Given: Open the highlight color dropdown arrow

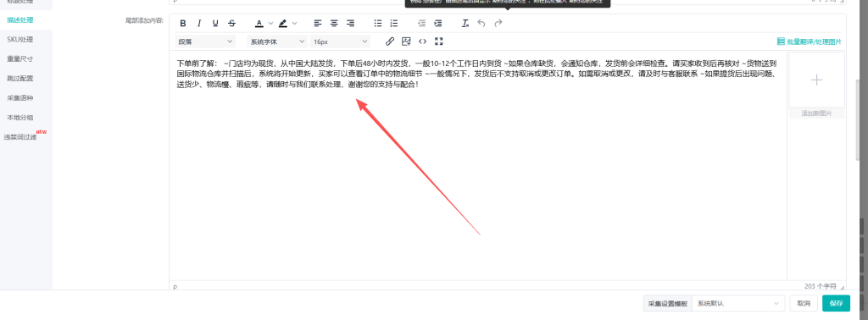Looking at the screenshot, I should pos(294,23).
